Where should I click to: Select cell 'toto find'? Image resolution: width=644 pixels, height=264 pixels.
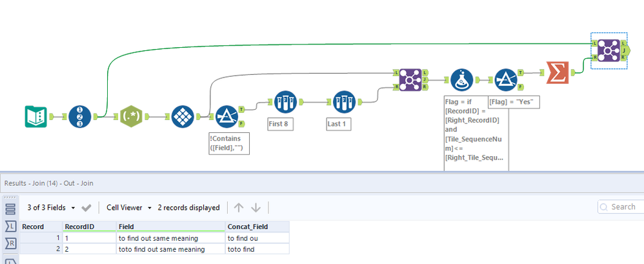(257, 249)
